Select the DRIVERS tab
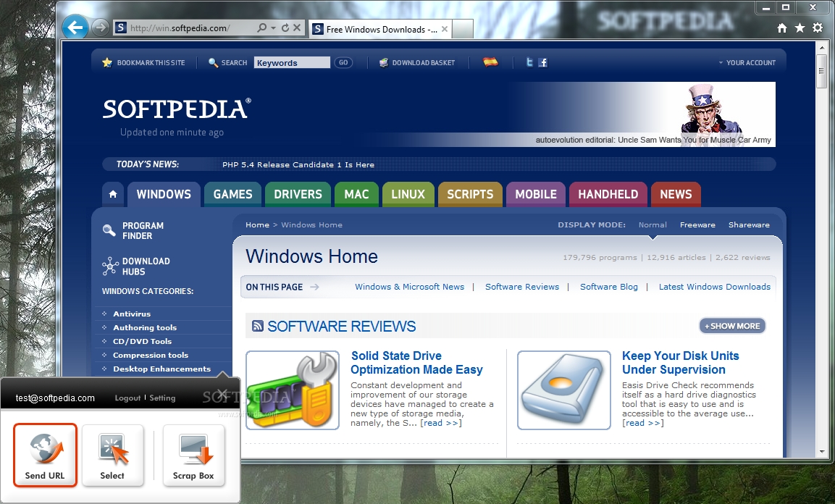The image size is (835, 504). click(298, 194)
